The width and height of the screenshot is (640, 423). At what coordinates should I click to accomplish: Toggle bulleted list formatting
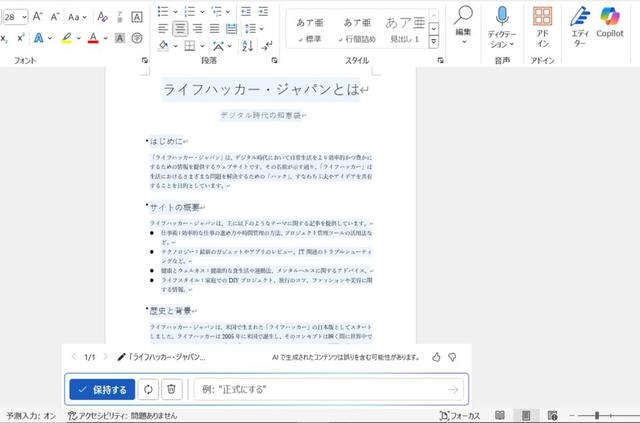[165, 10]
